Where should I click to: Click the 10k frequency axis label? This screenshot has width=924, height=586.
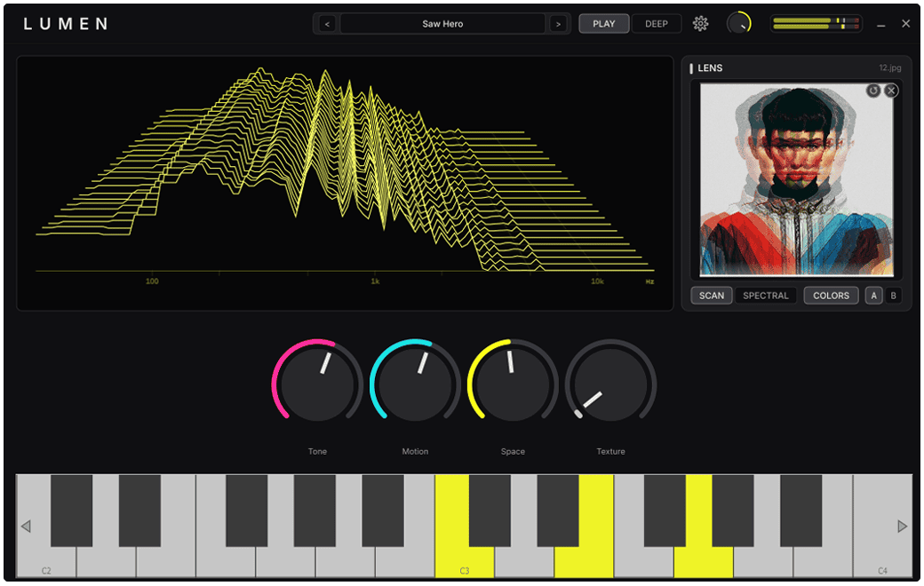[597, 281]
